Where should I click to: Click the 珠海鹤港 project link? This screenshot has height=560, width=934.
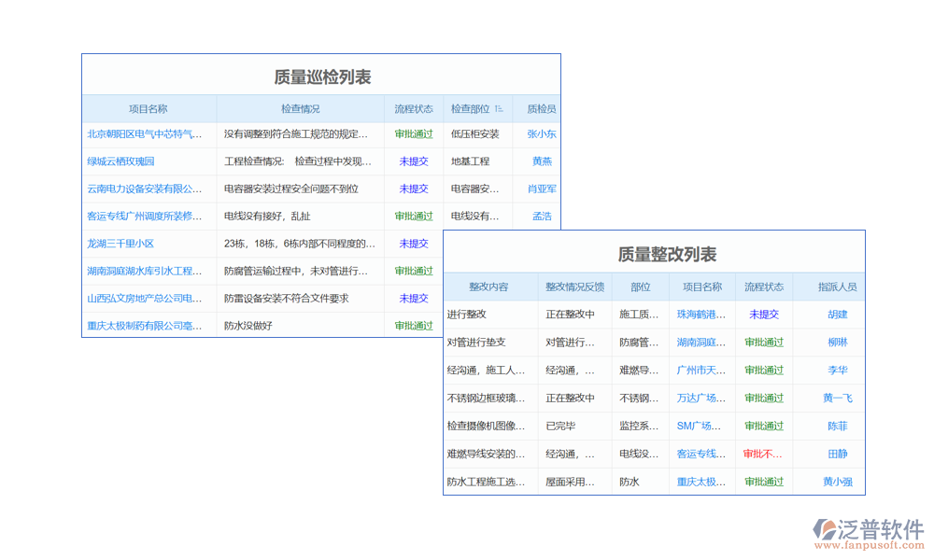tap(700, 315)
